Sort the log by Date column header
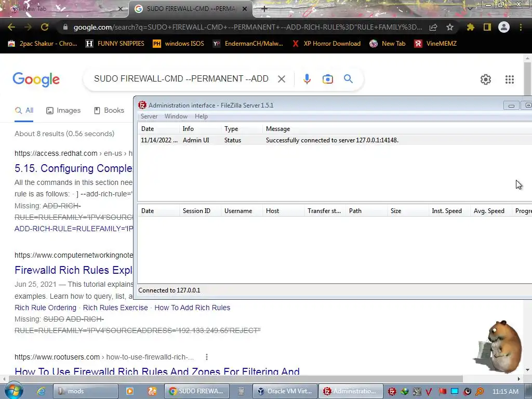The height and width of the screenshot is (399, 532). [158, 129]
